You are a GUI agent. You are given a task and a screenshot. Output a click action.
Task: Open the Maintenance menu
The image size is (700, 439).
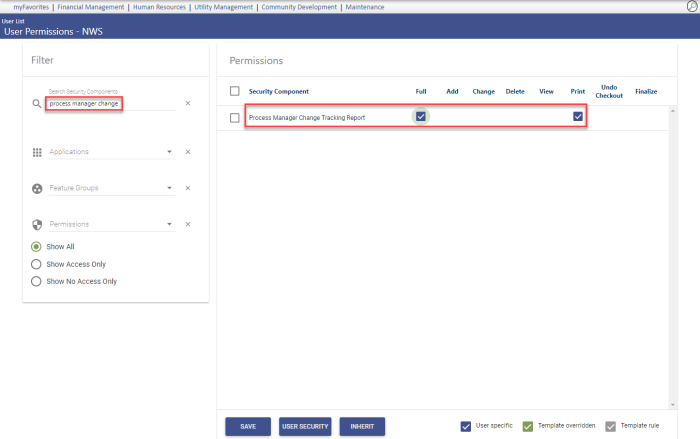click(365, 7)
